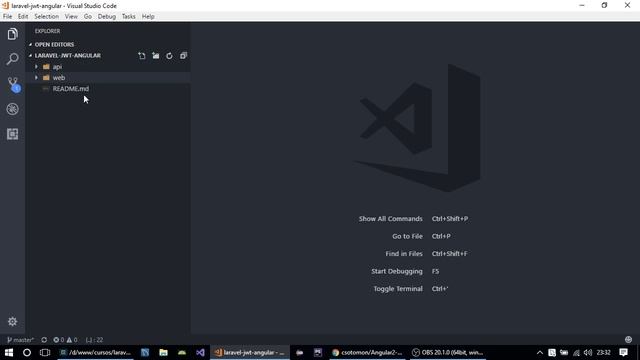640x360 pixels.
Task: Click the '22' indicator in status bar
Action: point(94,340)
